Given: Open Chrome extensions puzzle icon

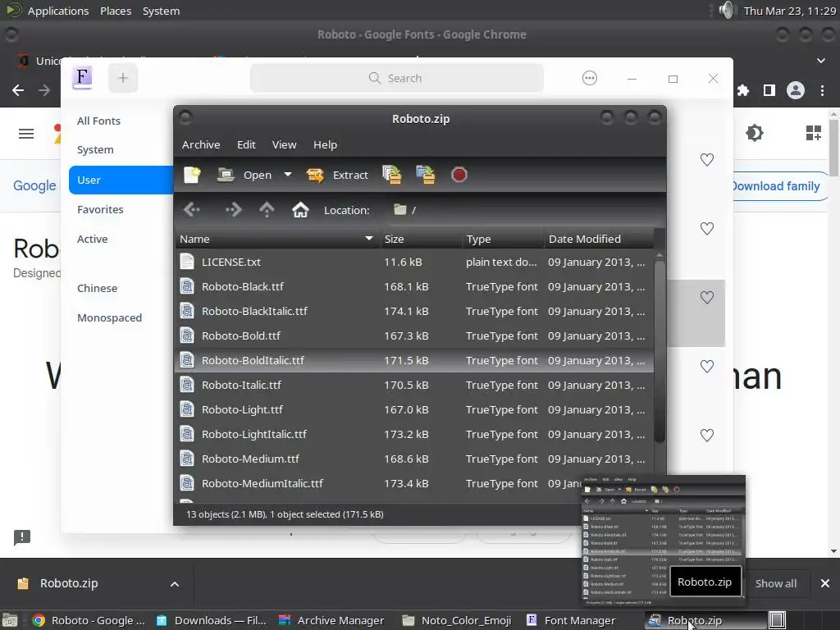Looking at the screenshot, I should 742,90.
